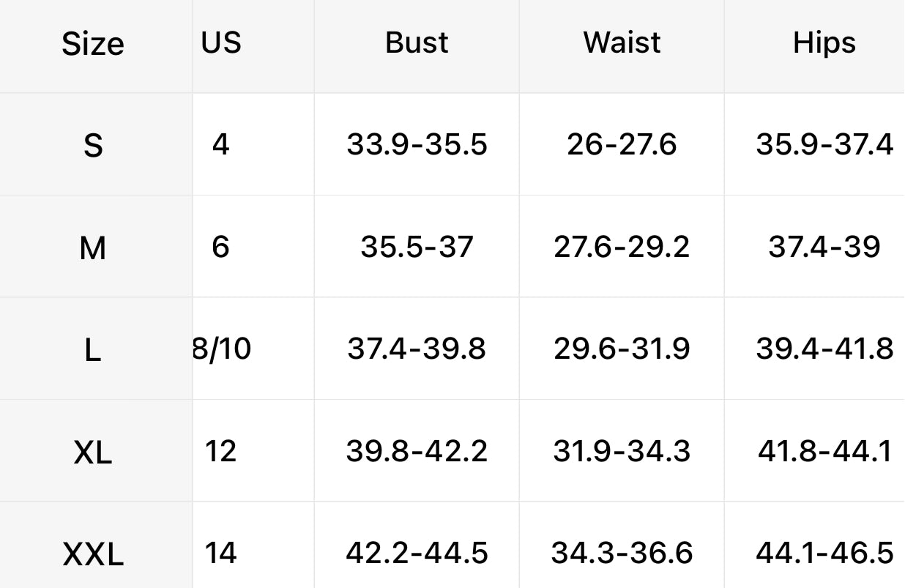Select hips measurement 35.9-37.4

tap(824, 144)
